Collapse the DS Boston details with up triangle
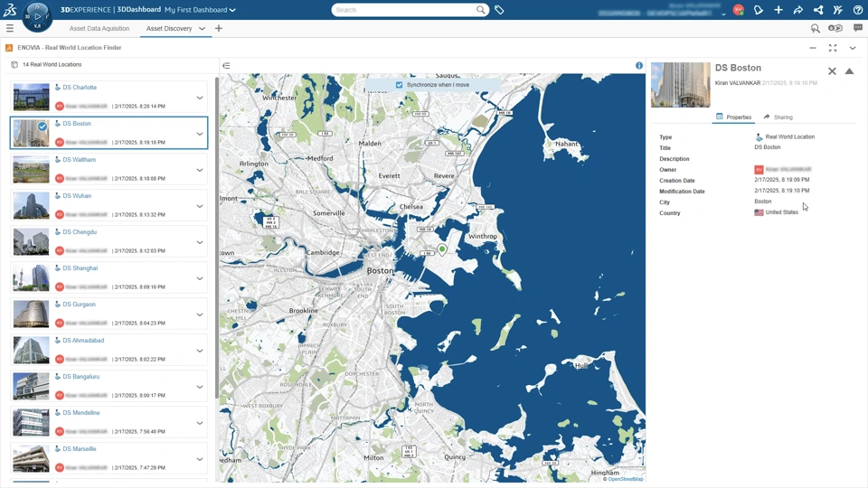This screenshot has width=868, height=488. click(x=849, y=70)
